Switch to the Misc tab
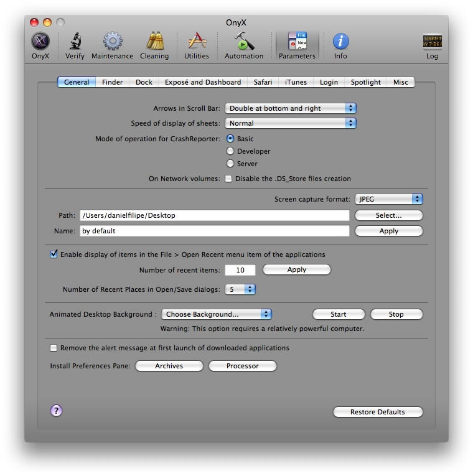The image size is (473, 476). [401, 82]
